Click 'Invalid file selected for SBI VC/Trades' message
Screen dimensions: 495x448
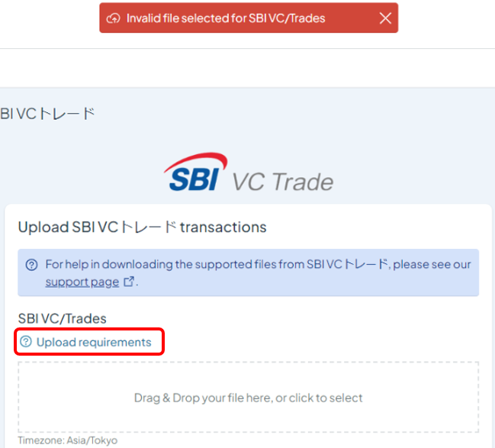tap(226, 18)
